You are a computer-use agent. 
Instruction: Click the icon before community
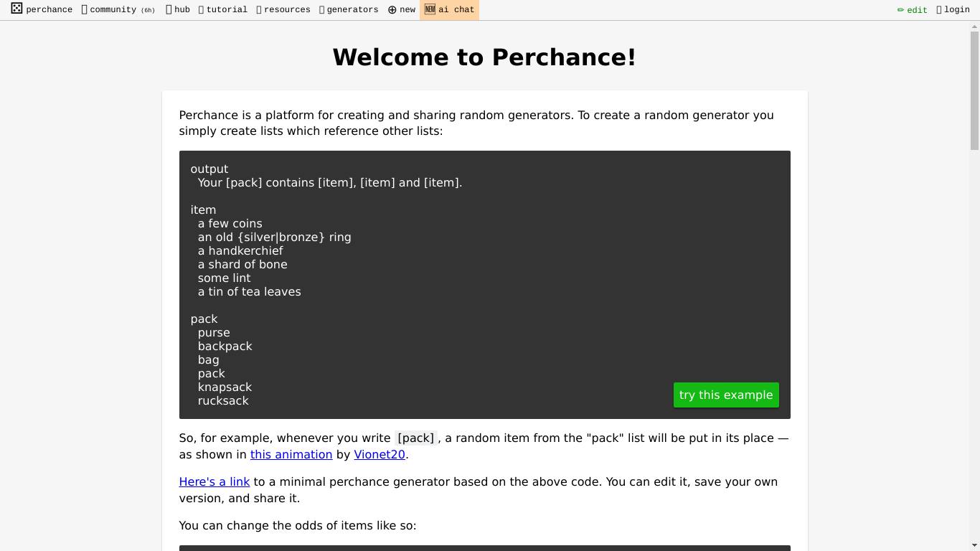click(x=84, y=10)
